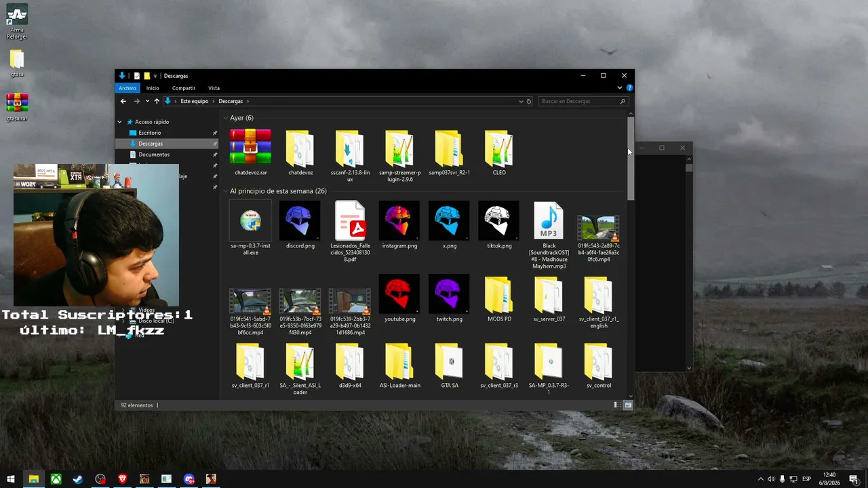Collapse the 'Ayer (6)' group
This screenshot has height=488, width=868.
226,118
